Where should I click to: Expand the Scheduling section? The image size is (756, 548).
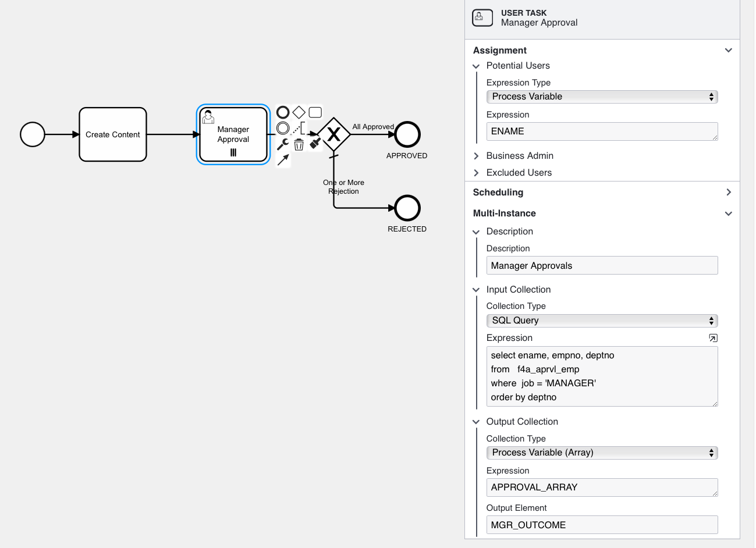(x=728, y=193)
